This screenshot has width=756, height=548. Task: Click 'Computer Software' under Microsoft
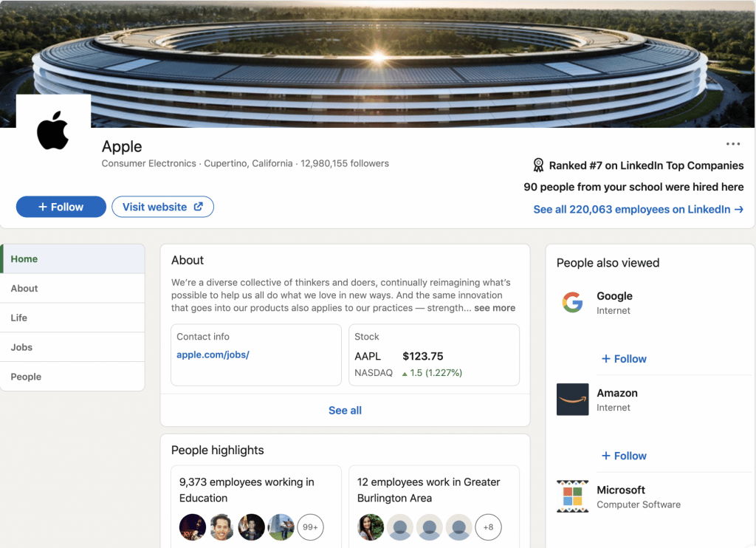[639, 504]
